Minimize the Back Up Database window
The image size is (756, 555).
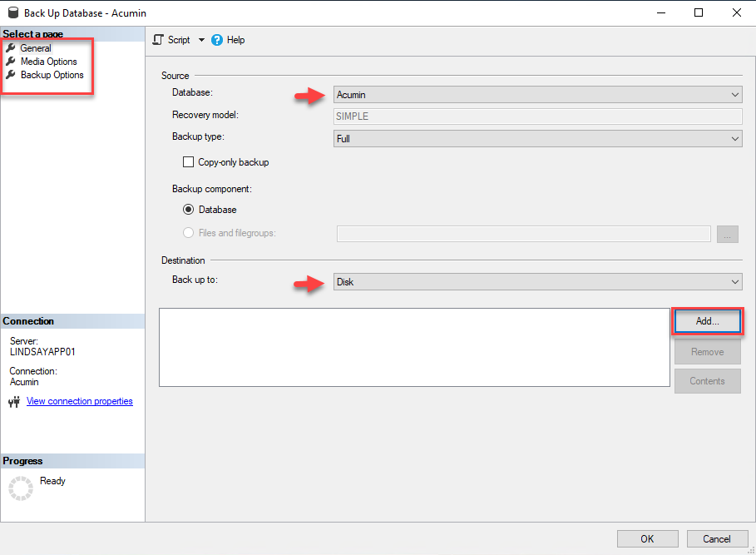tap(661, 13)
